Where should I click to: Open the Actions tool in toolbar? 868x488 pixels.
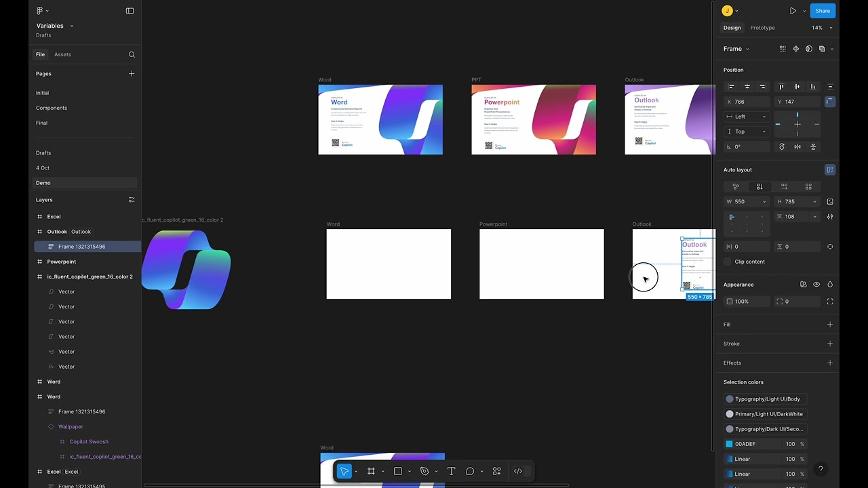pos(497,471)
